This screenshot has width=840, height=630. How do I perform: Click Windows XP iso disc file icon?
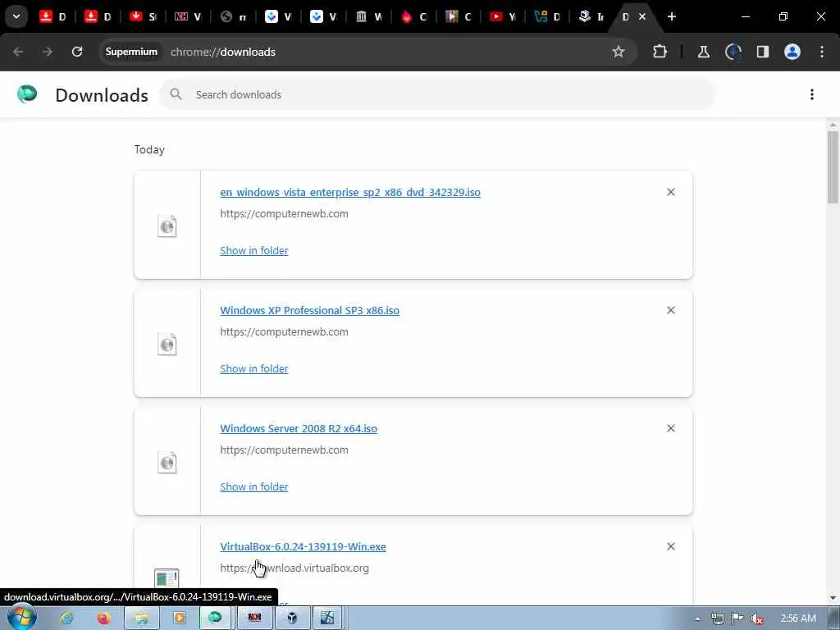(167, 345)
